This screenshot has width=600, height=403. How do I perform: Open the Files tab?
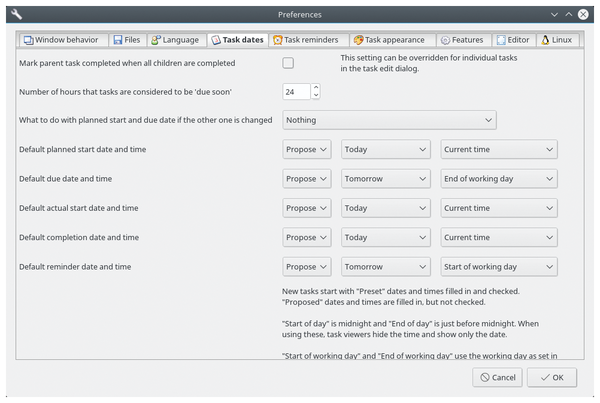(x=127, y=40)
